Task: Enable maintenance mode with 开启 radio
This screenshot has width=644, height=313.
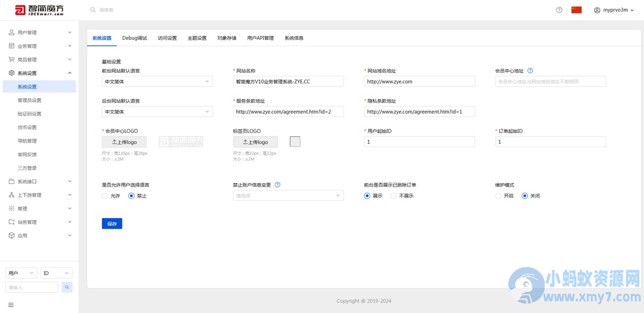Action: pyautogui.click(x=499, y=196)
